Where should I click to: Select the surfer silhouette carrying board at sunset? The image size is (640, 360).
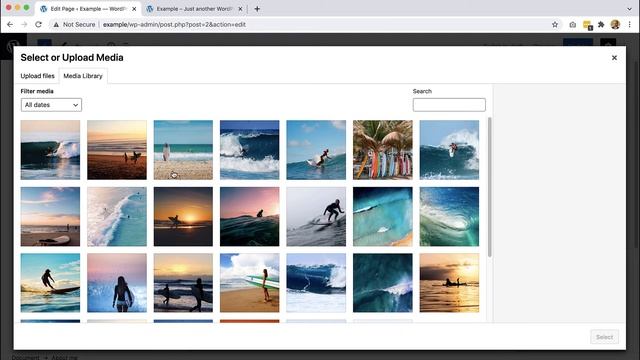[x=183, y=216]
